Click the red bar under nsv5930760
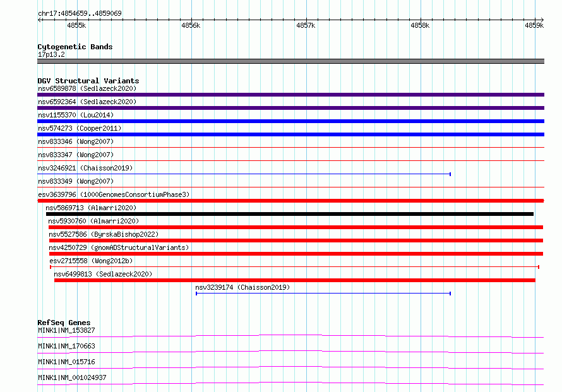The width and height of the screenshot is (562, 392). click(x=296, y=227)
